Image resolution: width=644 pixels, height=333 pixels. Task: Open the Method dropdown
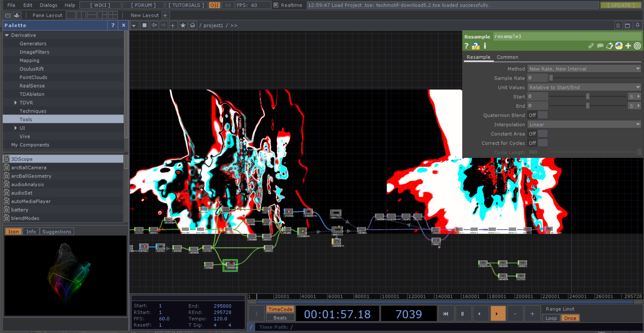(584, 69)
